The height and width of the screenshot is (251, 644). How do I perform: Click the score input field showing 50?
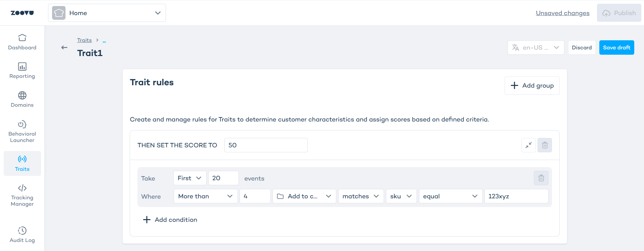(x=266, y=145)
